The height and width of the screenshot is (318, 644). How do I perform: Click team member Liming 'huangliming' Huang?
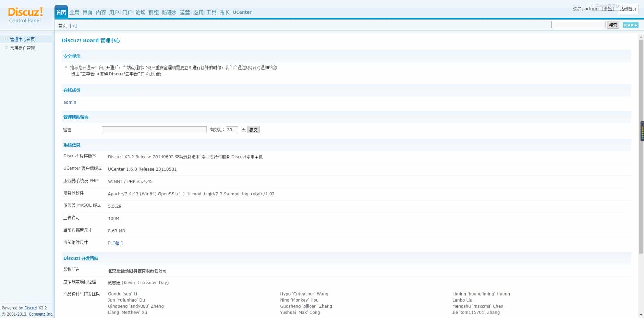tap(481, 294)
